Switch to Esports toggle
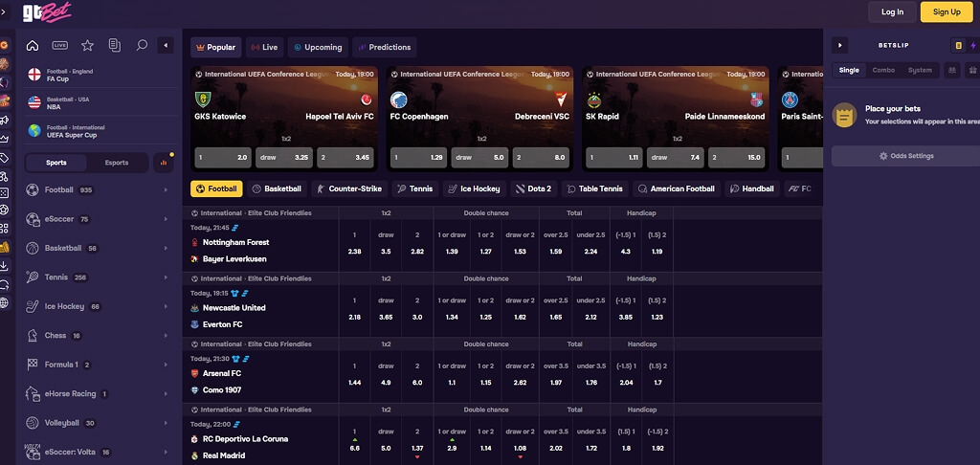Image resolution: width=980 pixels, height=465 pixels. (117, 163)
